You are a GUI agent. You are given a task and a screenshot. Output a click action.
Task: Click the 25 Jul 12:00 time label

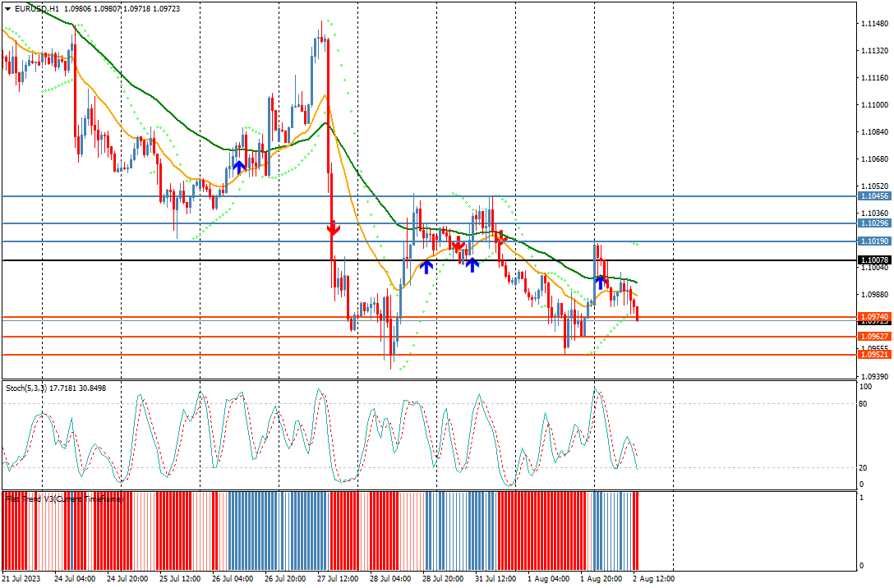click(180, 579)
